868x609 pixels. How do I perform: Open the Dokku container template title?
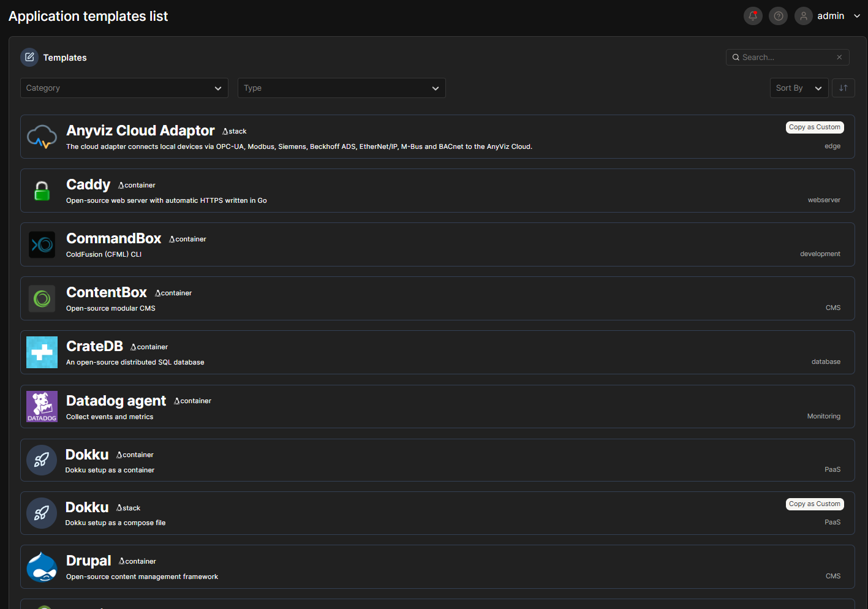pyautogui.click(x=87, y=455)
